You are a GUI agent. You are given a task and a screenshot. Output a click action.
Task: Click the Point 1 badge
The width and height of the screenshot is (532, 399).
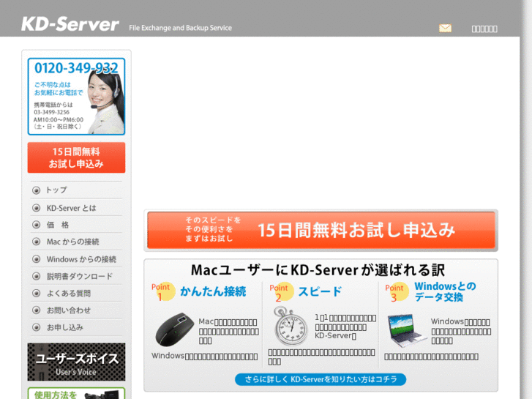163,291
